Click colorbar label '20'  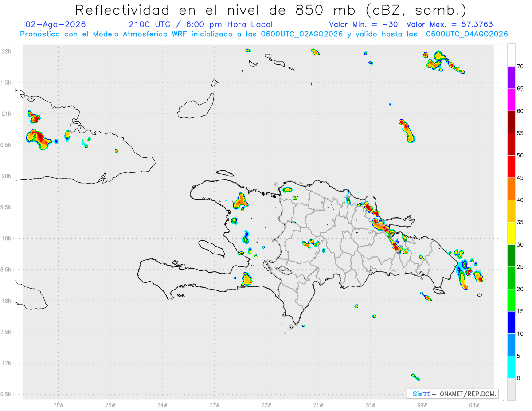coord(520,289)
